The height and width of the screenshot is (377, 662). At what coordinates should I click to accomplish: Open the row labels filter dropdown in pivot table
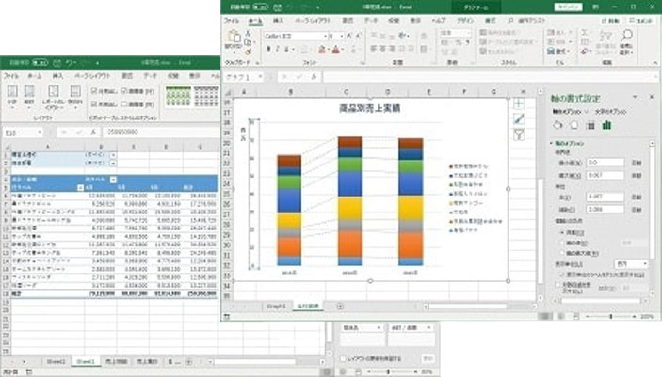pyautogui.click(x=81, y=187)
